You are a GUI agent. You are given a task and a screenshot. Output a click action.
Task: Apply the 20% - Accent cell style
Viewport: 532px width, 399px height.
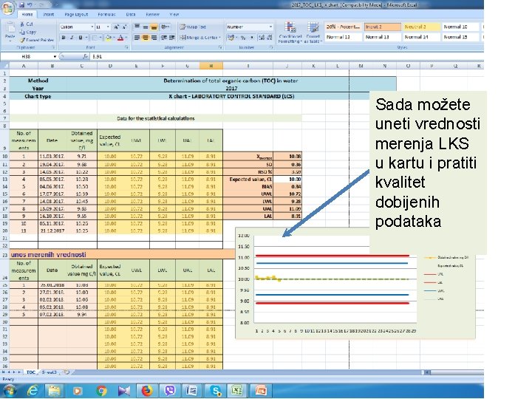(343, 27)
